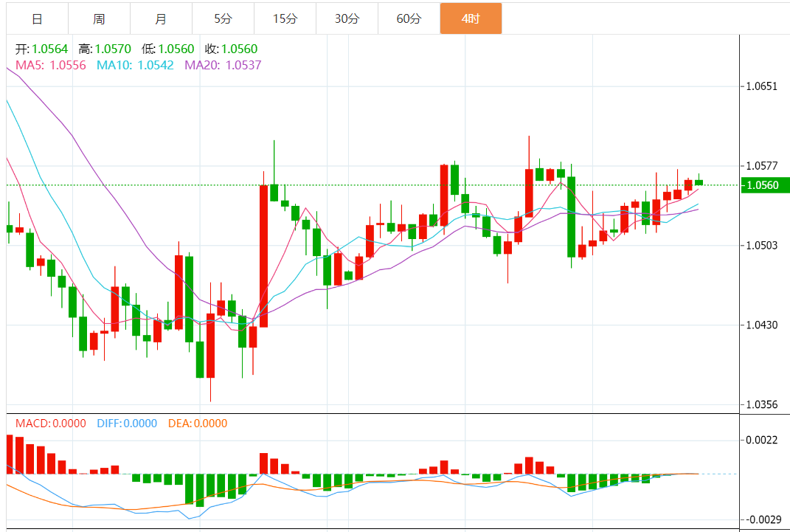Click the MACD:0.0000 indicator label

point(51,424)
